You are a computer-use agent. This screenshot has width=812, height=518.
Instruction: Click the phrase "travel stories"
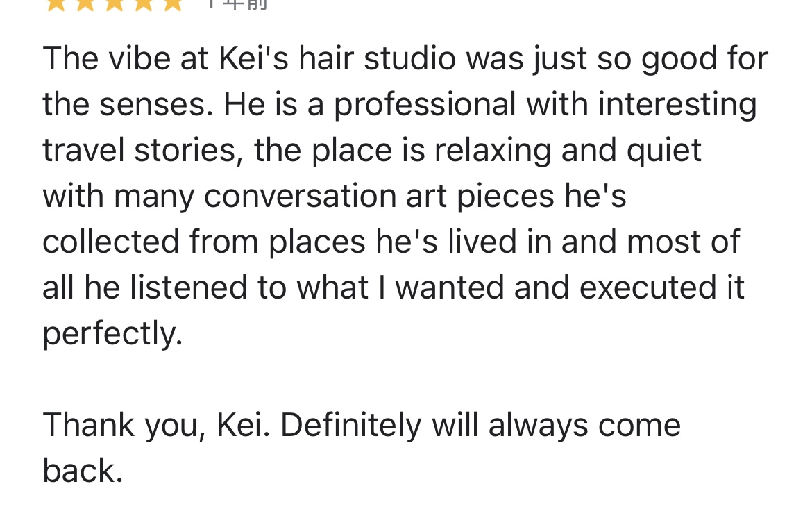[139, 151]
